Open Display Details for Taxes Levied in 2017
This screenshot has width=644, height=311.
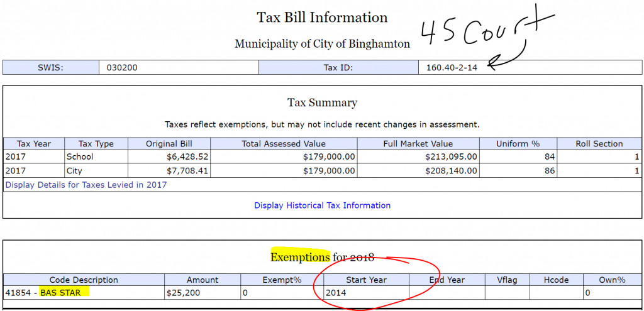point(86,185)
